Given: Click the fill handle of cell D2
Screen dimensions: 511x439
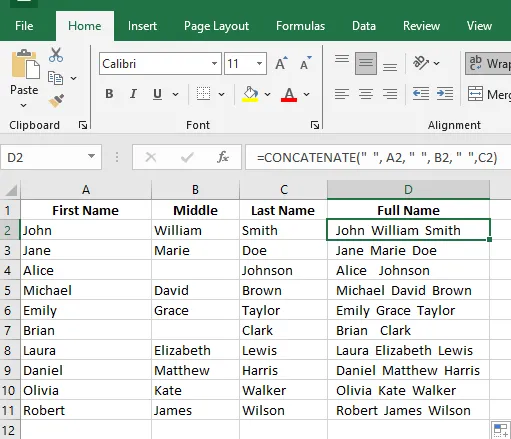Looking at the screenshot, I should [x=489, y=239].
